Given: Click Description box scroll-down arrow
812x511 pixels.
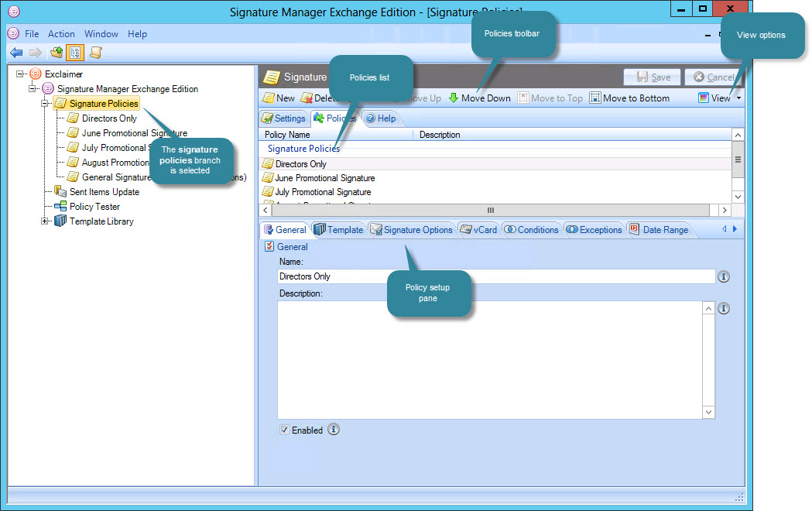Looking at the screenshot, I should pyautogui.click(x=708, y=412).
